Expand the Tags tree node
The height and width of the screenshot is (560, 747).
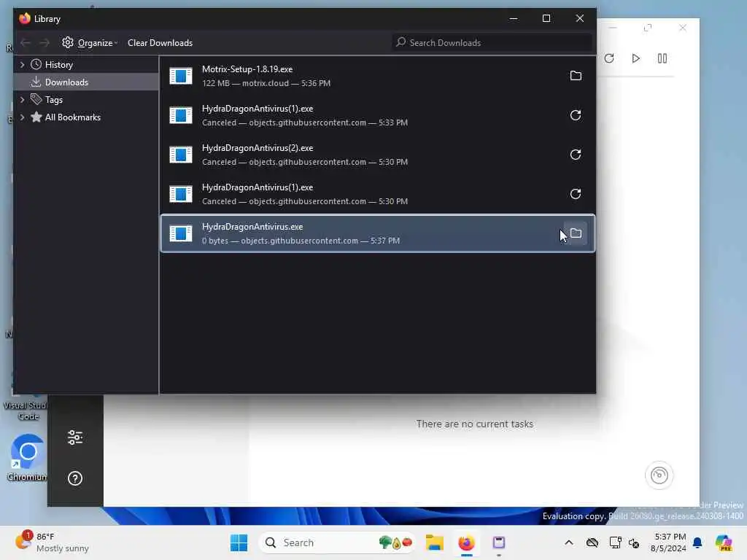pos(22,99)
